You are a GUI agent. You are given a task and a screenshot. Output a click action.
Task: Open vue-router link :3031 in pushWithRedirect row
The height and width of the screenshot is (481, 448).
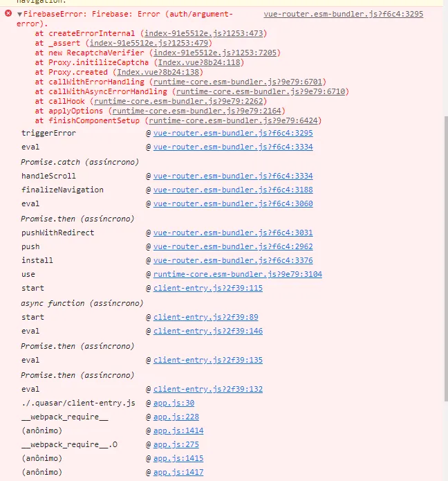tap(233, 233)
